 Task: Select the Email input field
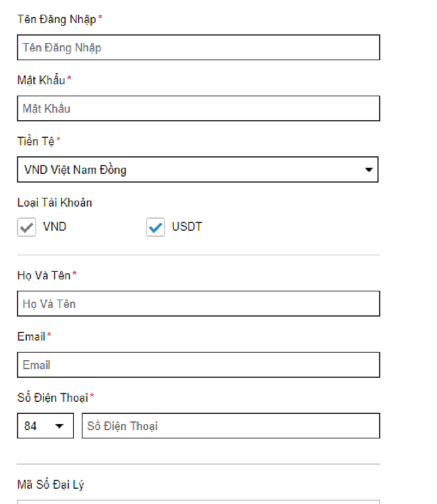point(198,365)
